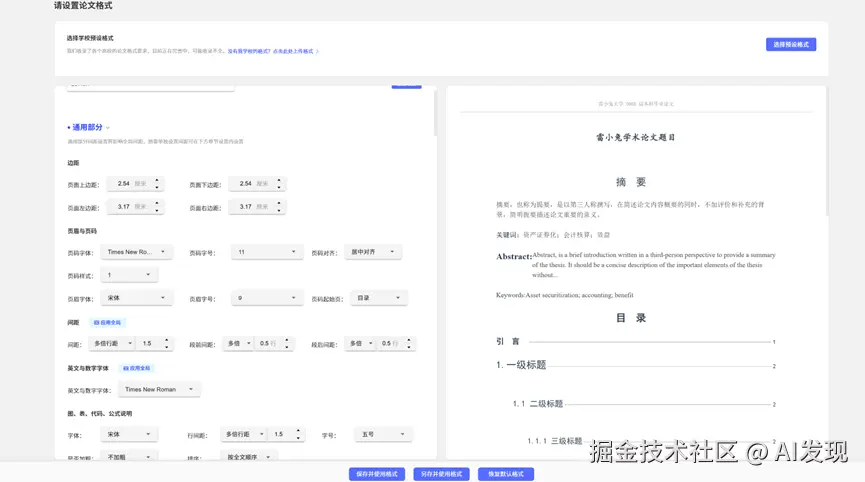The height and width of the screenshot is (482, 865).
Task: Increase 页面右边距 using its up arrow
Action: click(x=279, y=203)
